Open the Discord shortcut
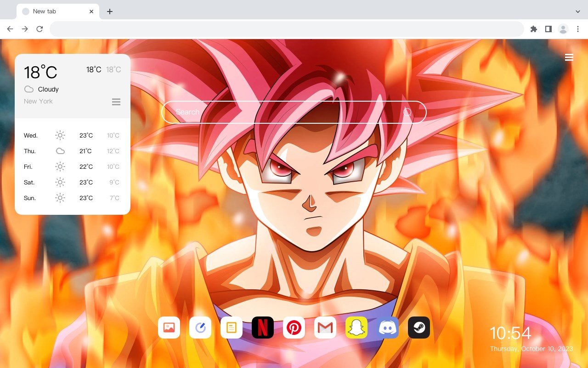Viewport: 588px width, 368px height. [388, 328]
